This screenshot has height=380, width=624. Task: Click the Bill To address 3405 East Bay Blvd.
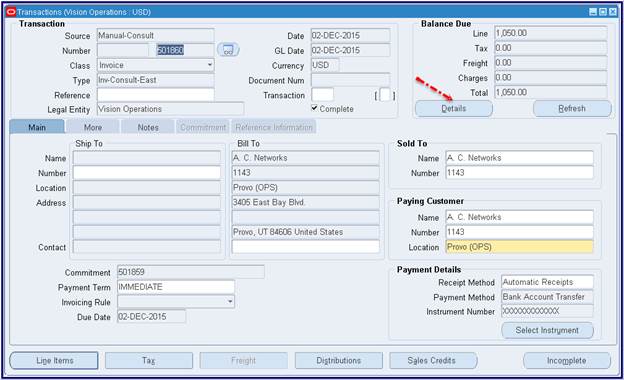click(x=306, y=202)
